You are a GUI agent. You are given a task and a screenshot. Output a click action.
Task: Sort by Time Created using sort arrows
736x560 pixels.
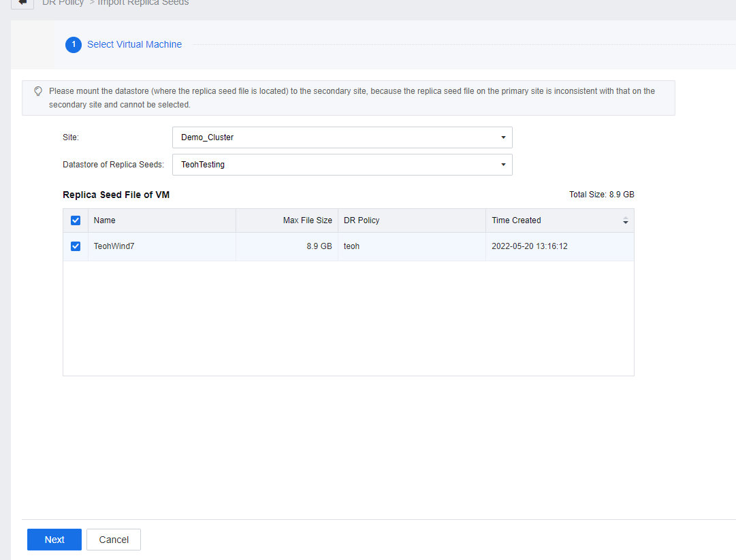click(x=625, y=221)
